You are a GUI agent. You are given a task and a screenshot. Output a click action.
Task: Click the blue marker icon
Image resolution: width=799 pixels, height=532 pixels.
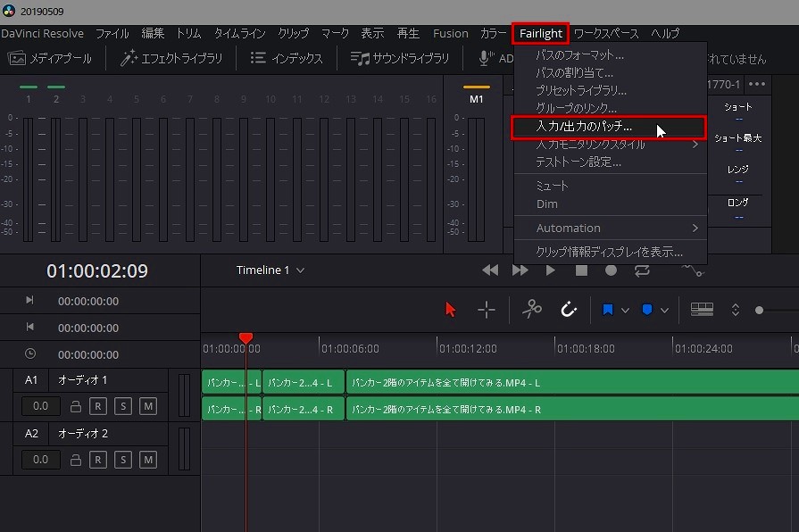click(x=647, y=310)
